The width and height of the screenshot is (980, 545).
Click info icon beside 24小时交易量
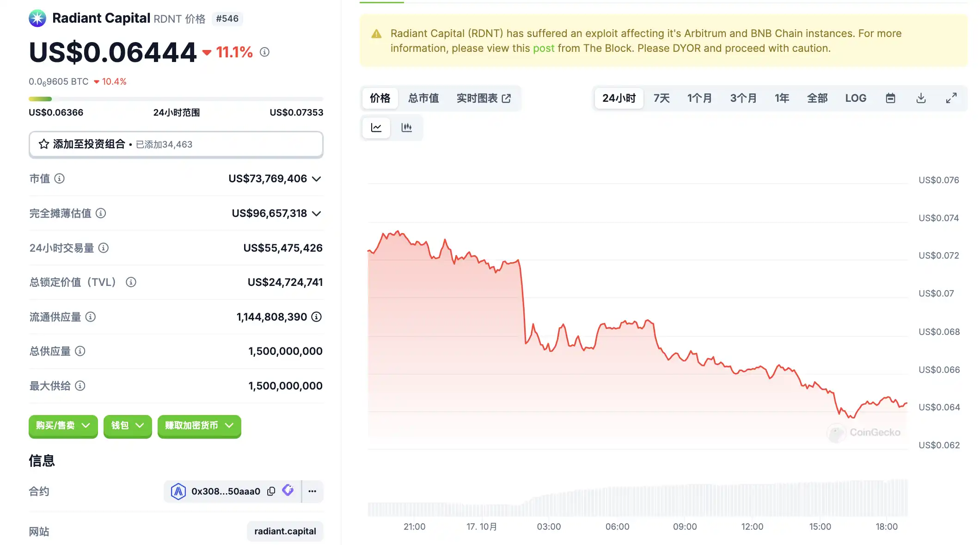pyautogui.click(x=104, y=248)
